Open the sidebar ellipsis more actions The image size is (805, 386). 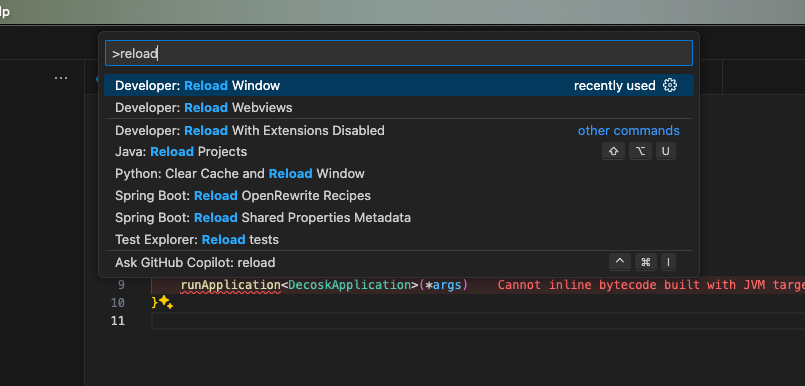tap(61, 78)
